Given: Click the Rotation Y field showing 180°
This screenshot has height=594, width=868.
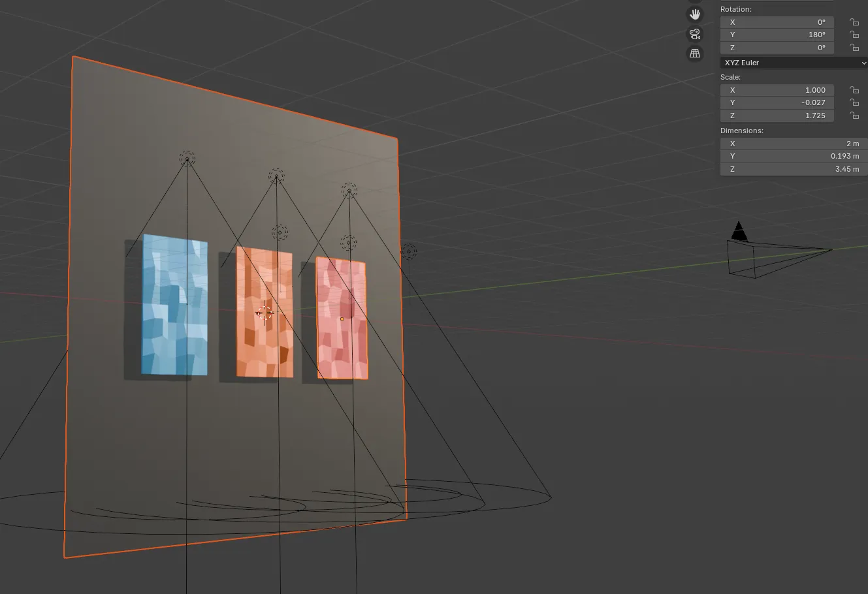Looking at the screenshot, I should point(777,35).
